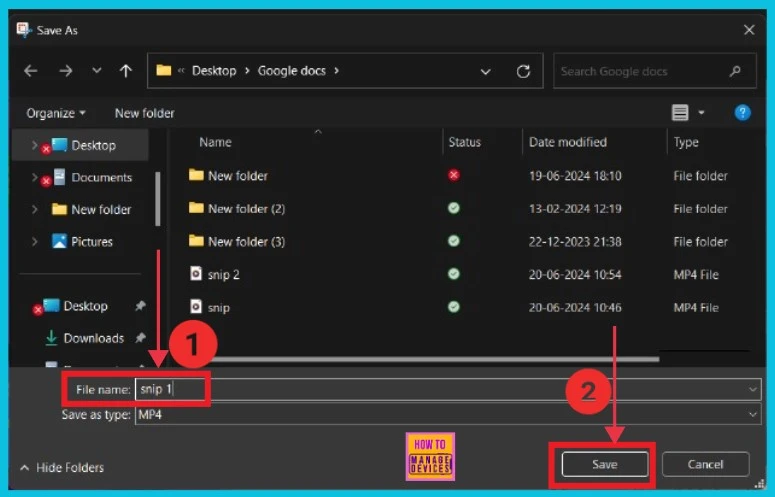The image size is (775, 497).
Task: Click the File name input field
Action: pyautogui.click(x=440, y=389)
